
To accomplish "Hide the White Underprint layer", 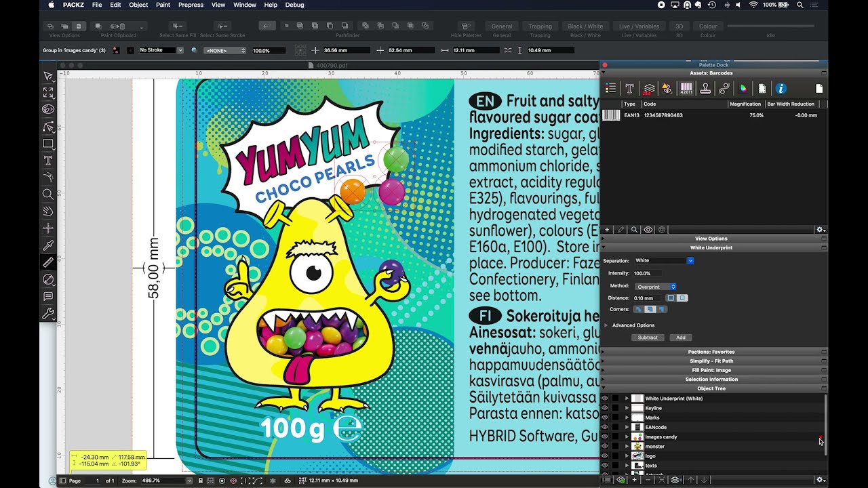I will coord(605,399).
